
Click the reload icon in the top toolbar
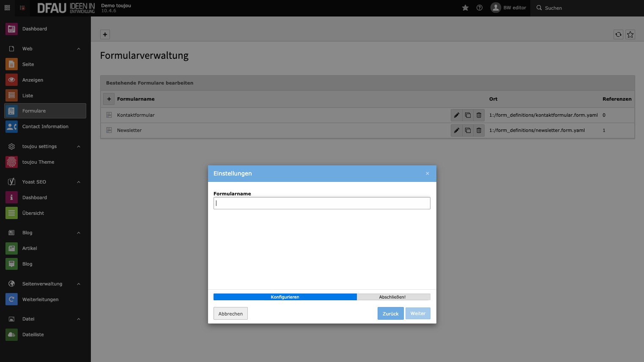tap(618, 35)
